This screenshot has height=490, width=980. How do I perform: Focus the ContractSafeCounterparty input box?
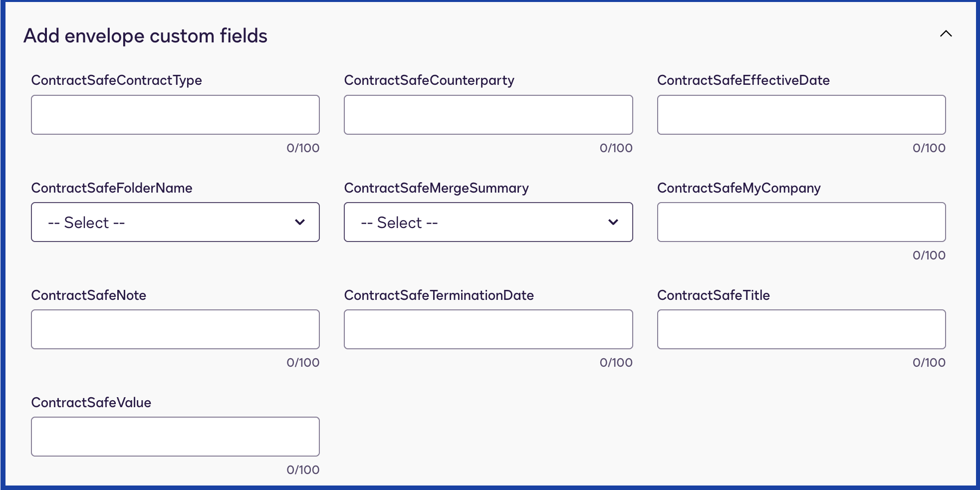click(488, 115)
